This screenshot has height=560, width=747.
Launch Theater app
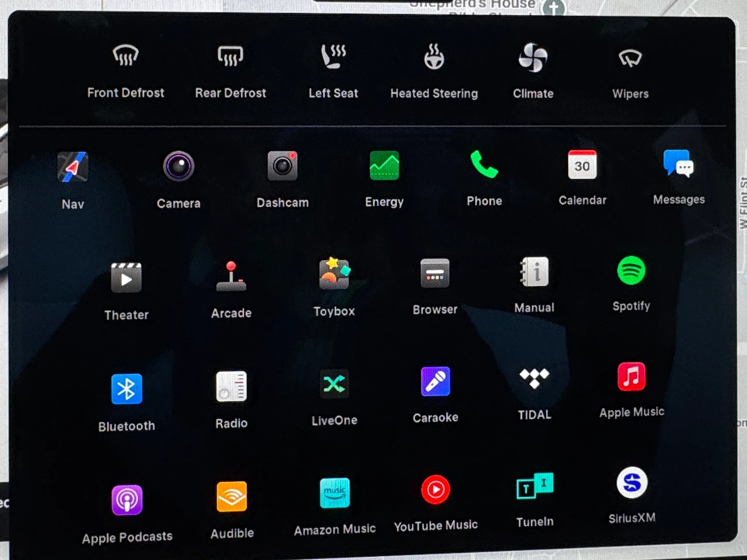[126, 277]
